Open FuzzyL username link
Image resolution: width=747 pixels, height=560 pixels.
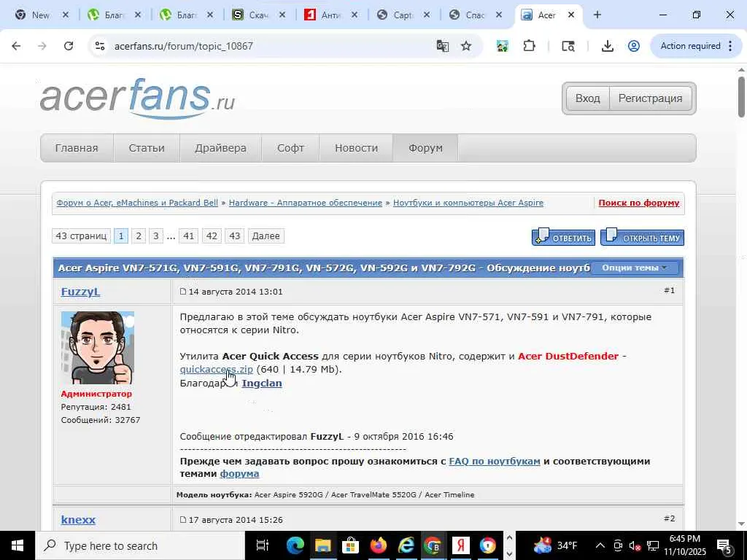[x=80, y=292]
